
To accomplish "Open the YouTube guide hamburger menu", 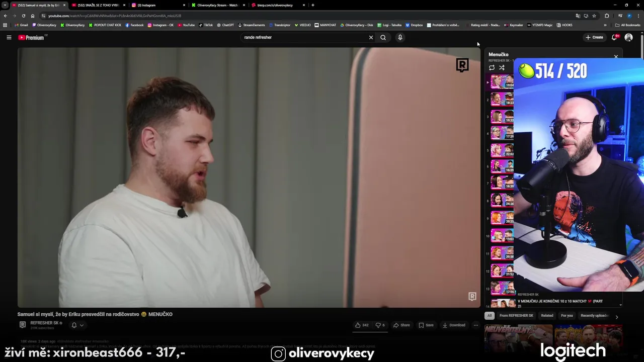I will [9, 37].
